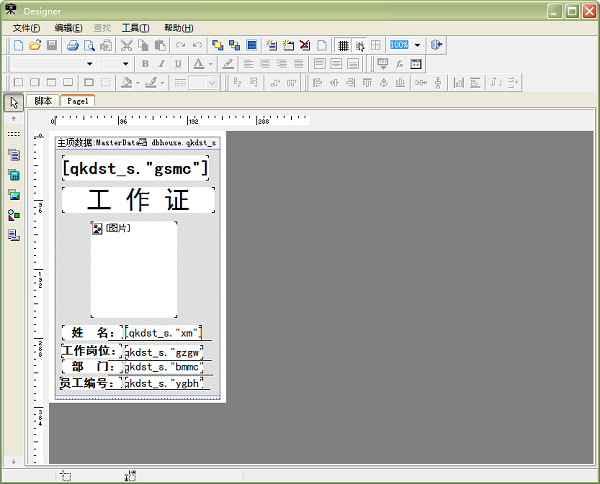Choose the insert band tool in side palette
Viewport: 600px width, 484px height.
click(x=14, y=134)
